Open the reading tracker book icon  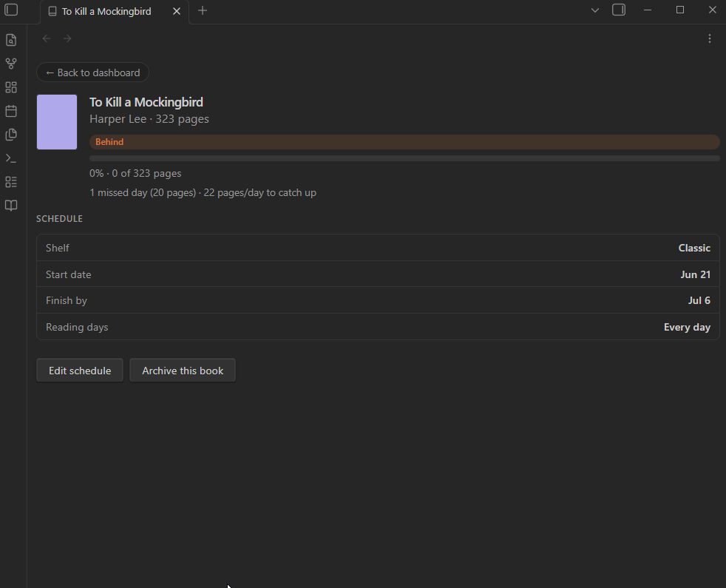click(x=11, y=206)
